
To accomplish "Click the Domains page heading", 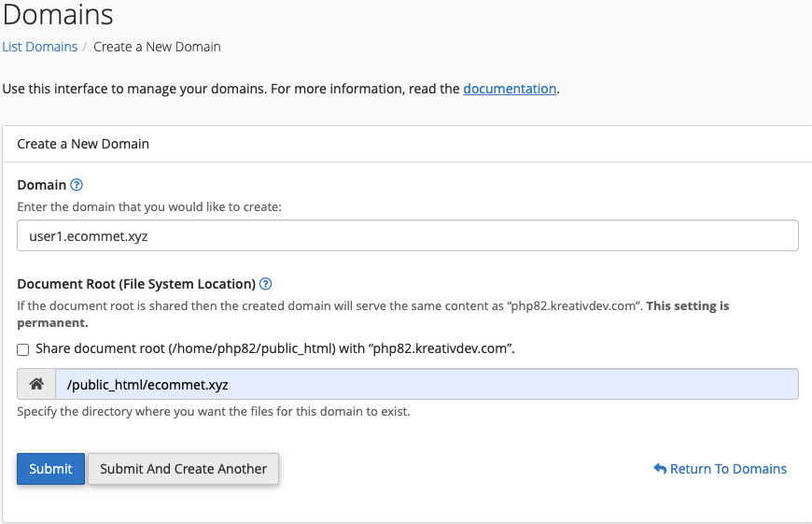I will click(58, 15).
